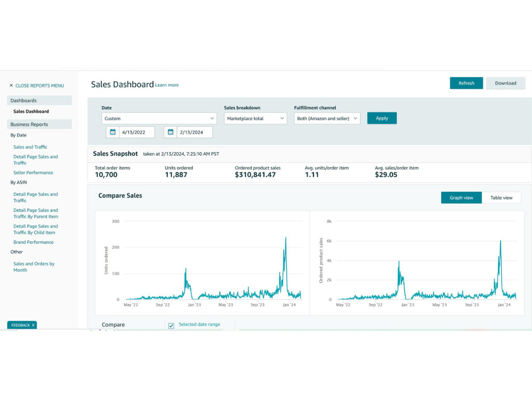Close the reports menu via X icon
This screenshot has width=532, height=399.
click(11, 86)
